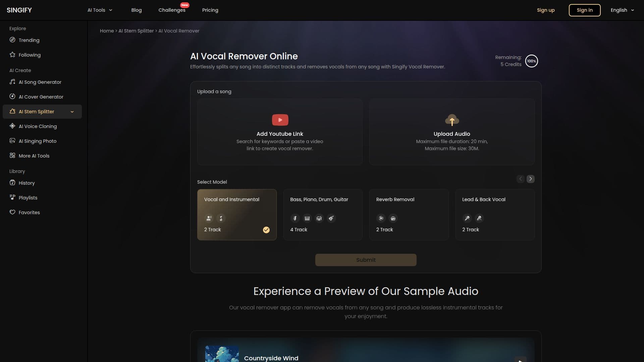
Task: Click the Submit button
Action: 366,260
